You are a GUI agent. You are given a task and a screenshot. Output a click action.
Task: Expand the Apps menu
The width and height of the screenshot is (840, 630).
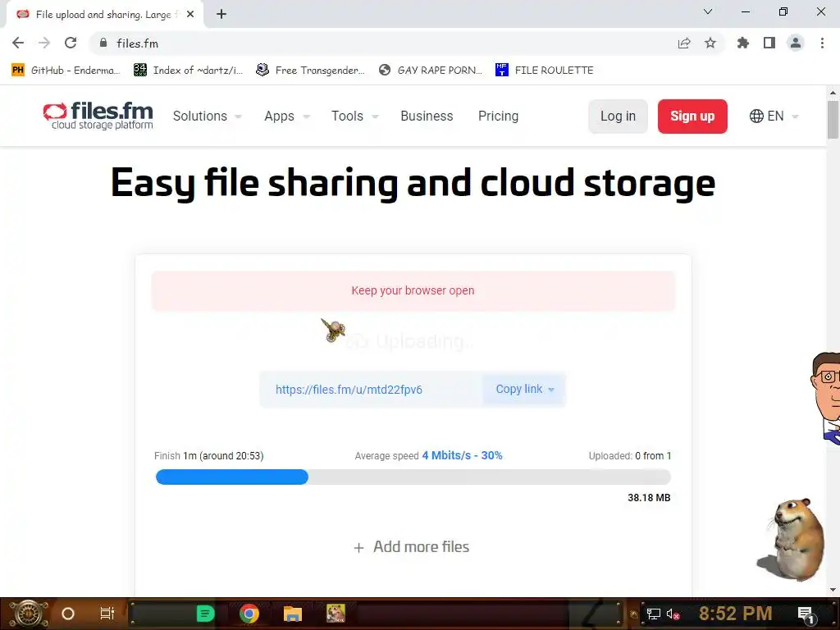(x=287, y=116)
